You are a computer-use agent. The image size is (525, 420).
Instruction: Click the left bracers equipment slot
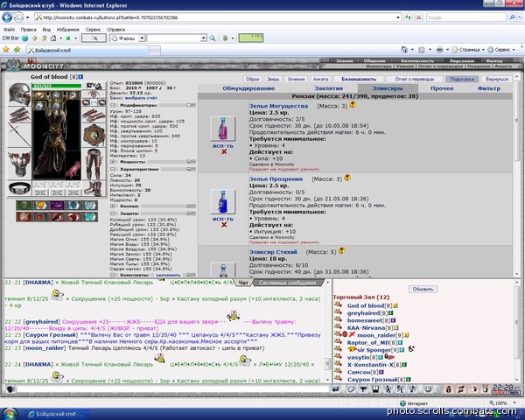19,115
